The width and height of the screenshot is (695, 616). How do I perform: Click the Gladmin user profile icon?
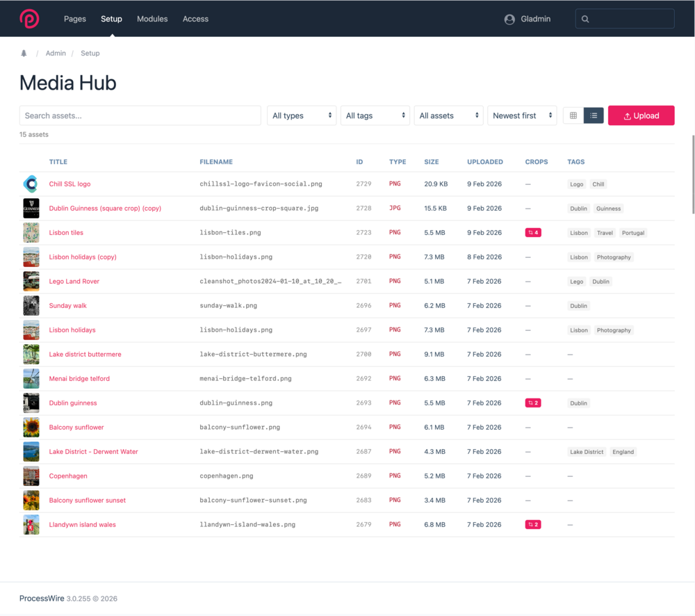[509, 19]
